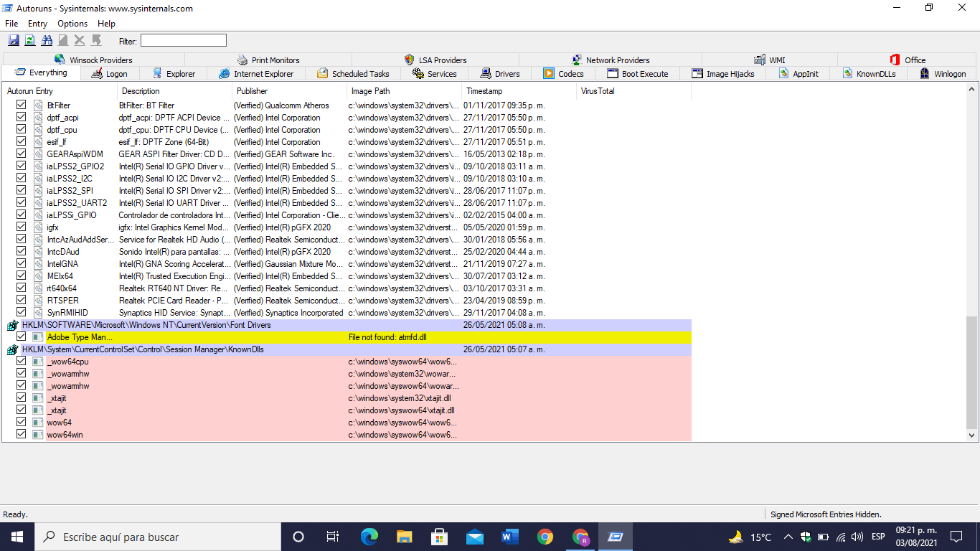Click the list scrollbar down arrow

pyautogui.click(x=972, y=435)
